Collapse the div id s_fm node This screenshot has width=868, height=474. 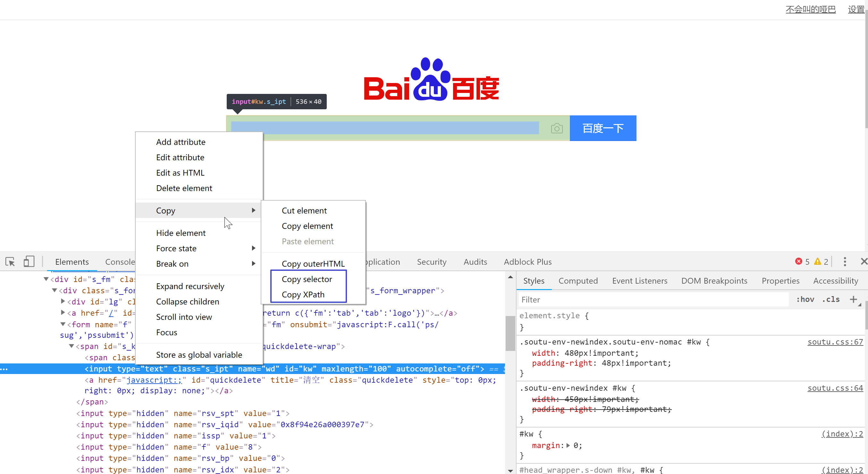(x=46, y=279)
